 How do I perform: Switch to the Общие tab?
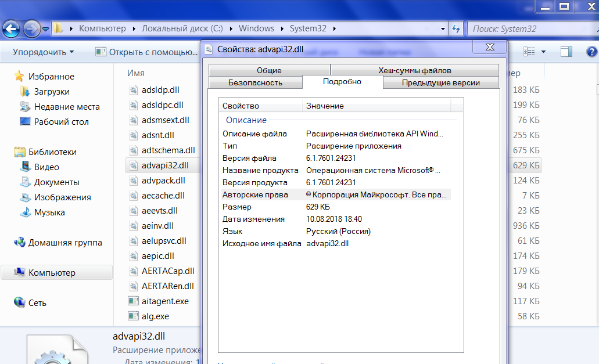point(269,70)
